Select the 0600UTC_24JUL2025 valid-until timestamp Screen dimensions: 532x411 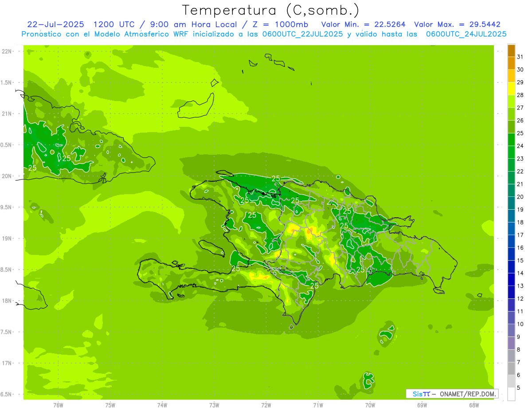(466, 34)
